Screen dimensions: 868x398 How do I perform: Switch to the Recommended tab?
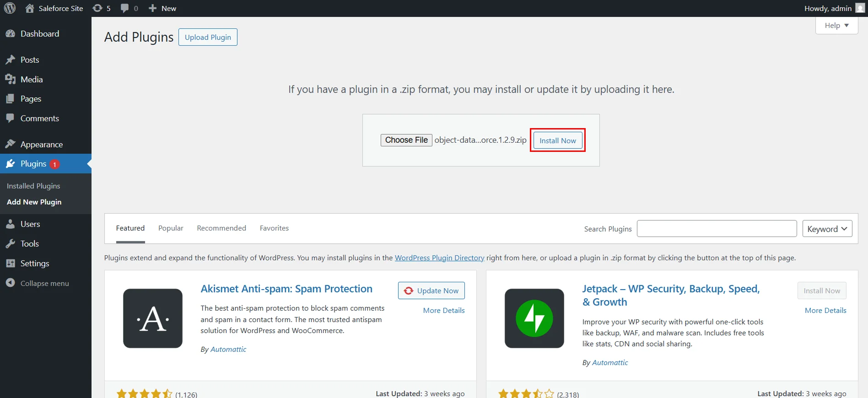coord(221,228)
